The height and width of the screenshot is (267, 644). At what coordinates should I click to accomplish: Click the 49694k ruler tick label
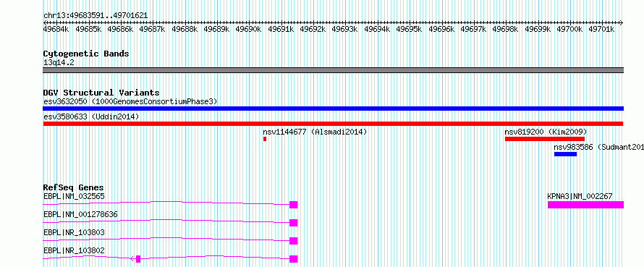pos(378,29)
